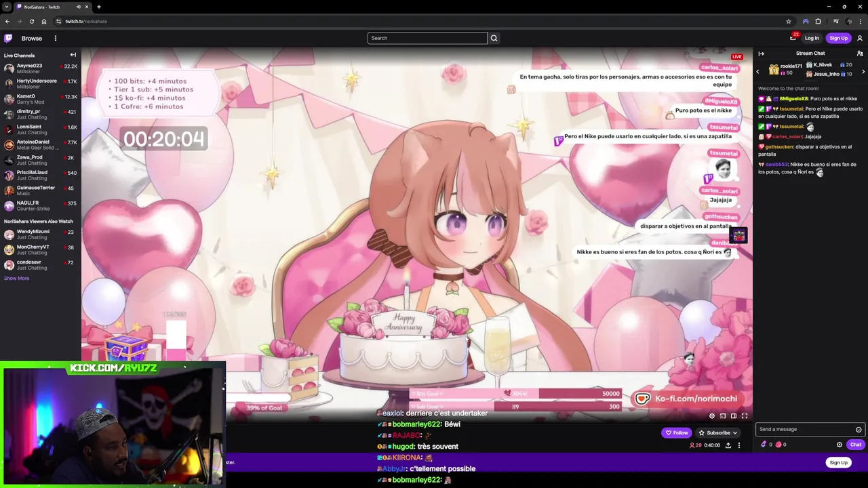The image size is (868, 488).
Task: Open a new browser tab
Action: point(98,7)
